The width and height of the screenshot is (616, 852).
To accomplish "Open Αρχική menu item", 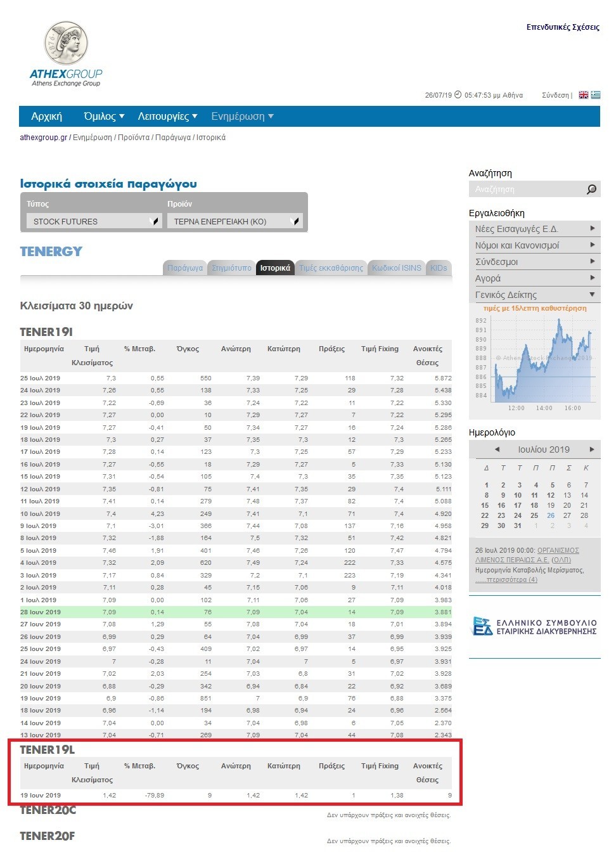I will (x=47, y=117).
